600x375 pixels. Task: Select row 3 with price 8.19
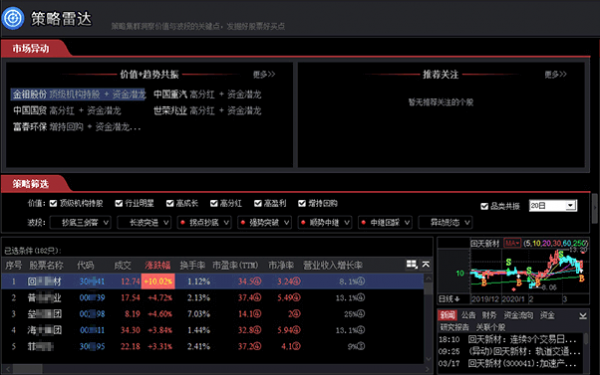pyautogui.click(x=212, y=314)
